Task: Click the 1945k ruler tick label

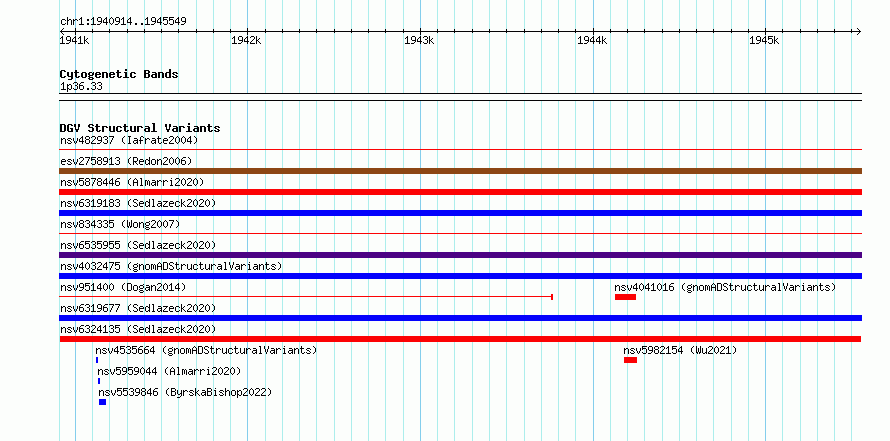Action: click(764, 40)
